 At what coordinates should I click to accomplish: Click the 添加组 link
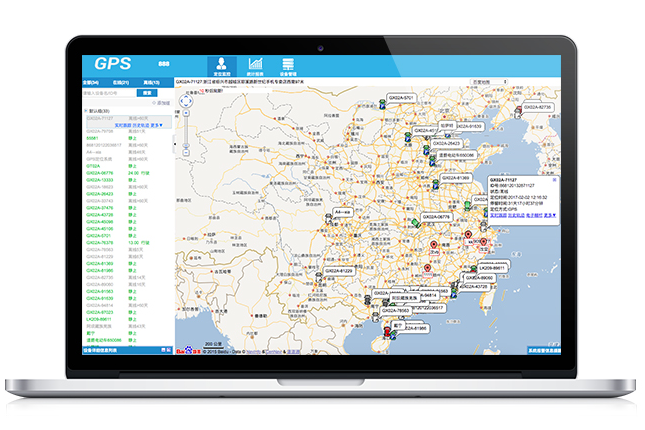[162, 103]
